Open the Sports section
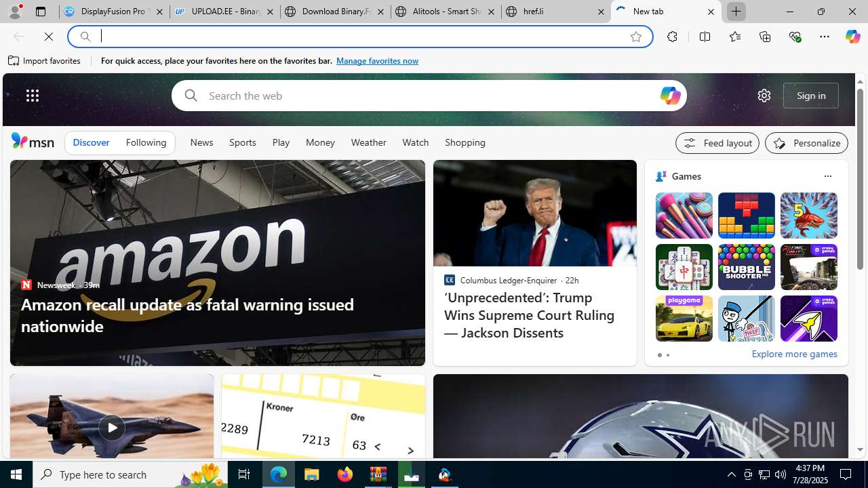This screenshot has height=488, width=868. click(242, 142)
